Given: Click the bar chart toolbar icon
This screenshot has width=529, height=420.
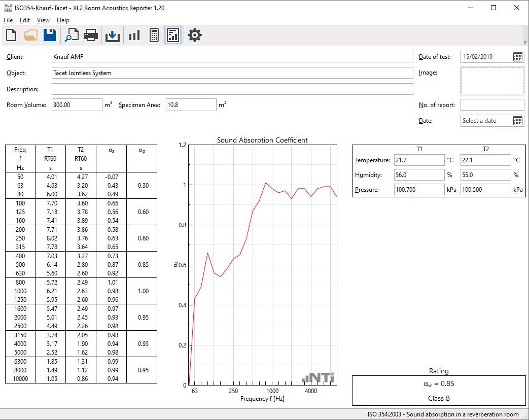Looking at the screenshot, I should click(x=134, y=35).
